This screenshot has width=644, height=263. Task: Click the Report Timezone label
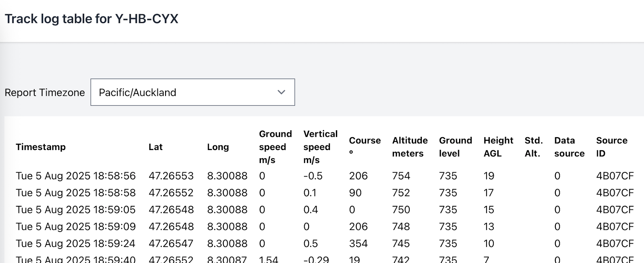(45, 92)
